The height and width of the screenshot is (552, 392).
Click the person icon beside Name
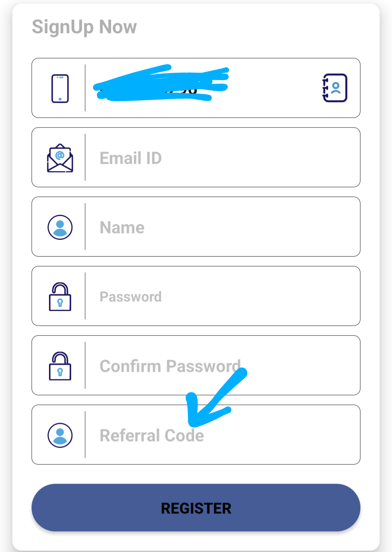[60, 227]
